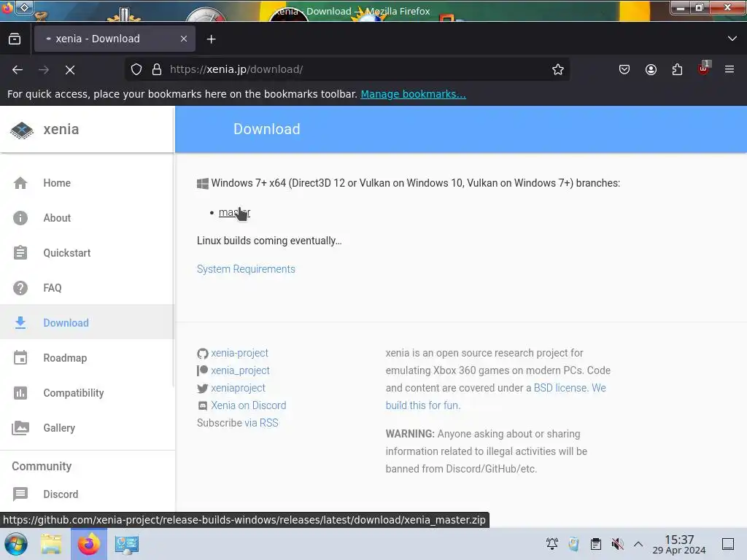Click the Patreon icon

point(203,370)
